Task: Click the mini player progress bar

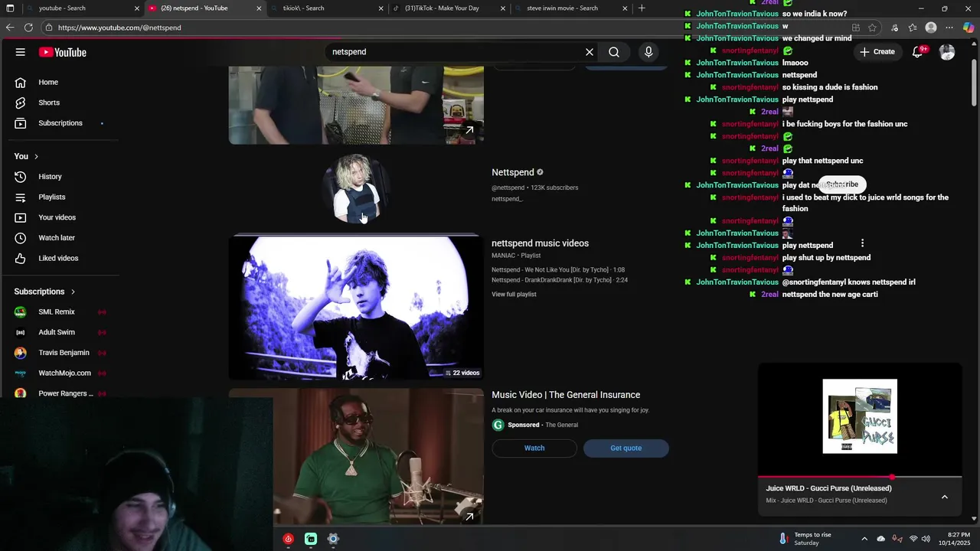Action: click(860, 477)
